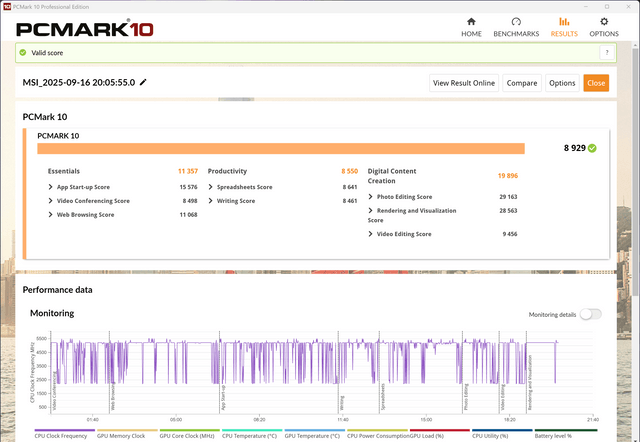Image resolution: width=640 pixels, height=442 pixels.
Task: Open the Benchmarks gauge icon
Action: click(x=516, y=22)
